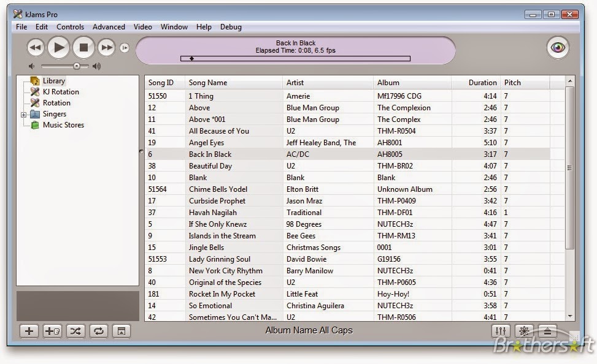Select the Singers folder
The width and height of the screenshot is (597, 364).
point(54,114)
